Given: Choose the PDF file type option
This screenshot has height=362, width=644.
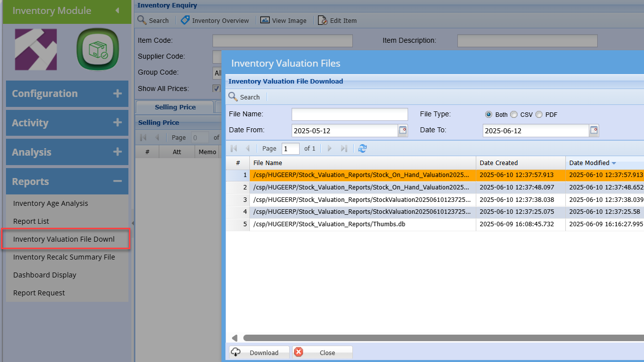Looking at the screenshot, I should 539,114.
